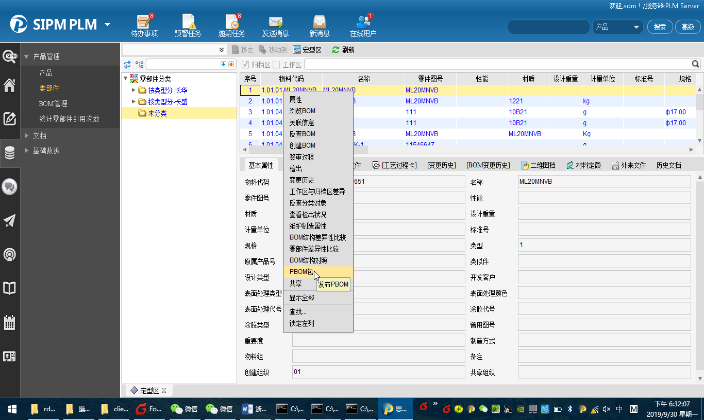Click the 未分类 folder in the tree

(x=153, y=113)
